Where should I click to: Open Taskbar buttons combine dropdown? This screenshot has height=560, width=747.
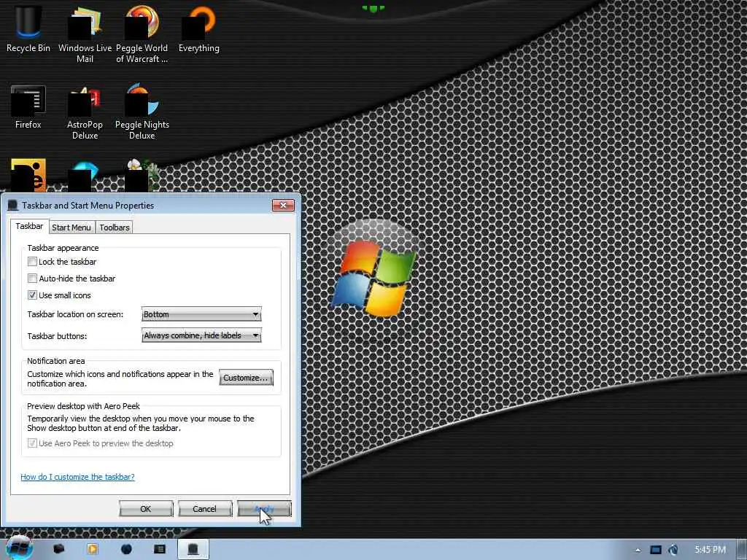tap(201, 335)
